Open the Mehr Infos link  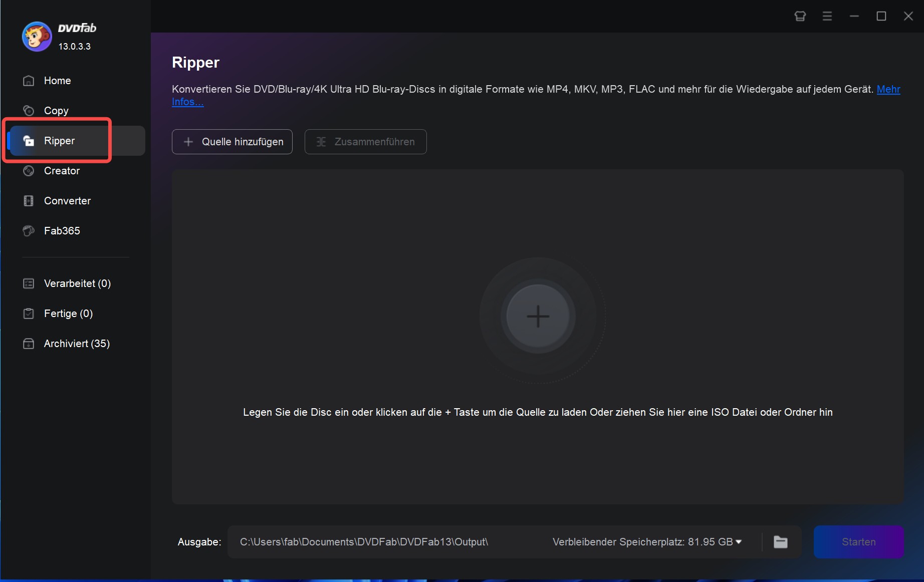888,89
